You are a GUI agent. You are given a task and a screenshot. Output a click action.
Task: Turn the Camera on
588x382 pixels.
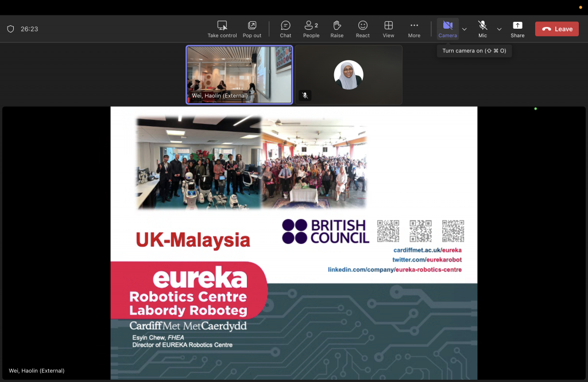pos(448,29)
